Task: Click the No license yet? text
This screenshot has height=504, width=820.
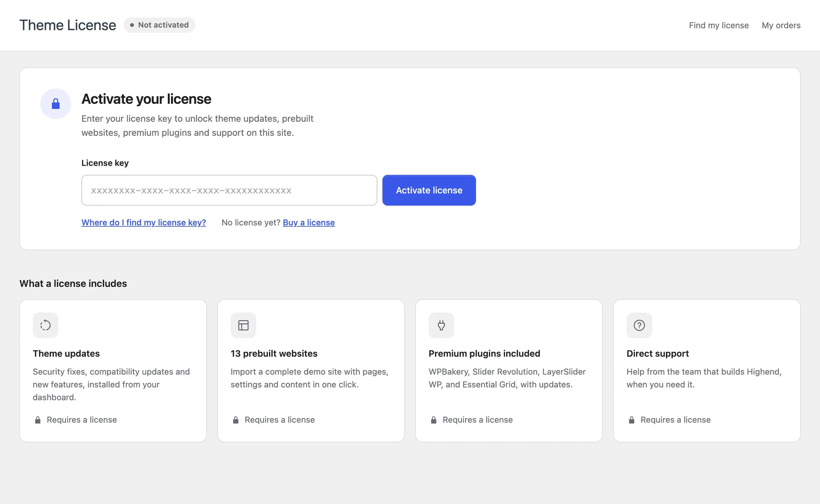Action: coord(251,222)
